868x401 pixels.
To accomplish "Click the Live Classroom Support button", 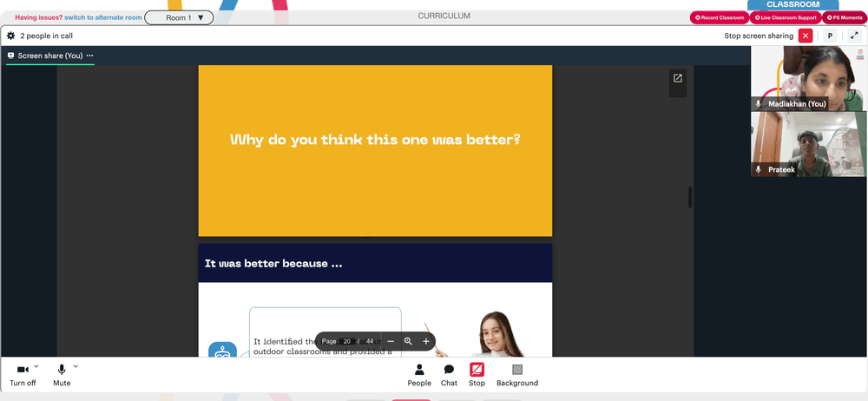I will point(785,17).
